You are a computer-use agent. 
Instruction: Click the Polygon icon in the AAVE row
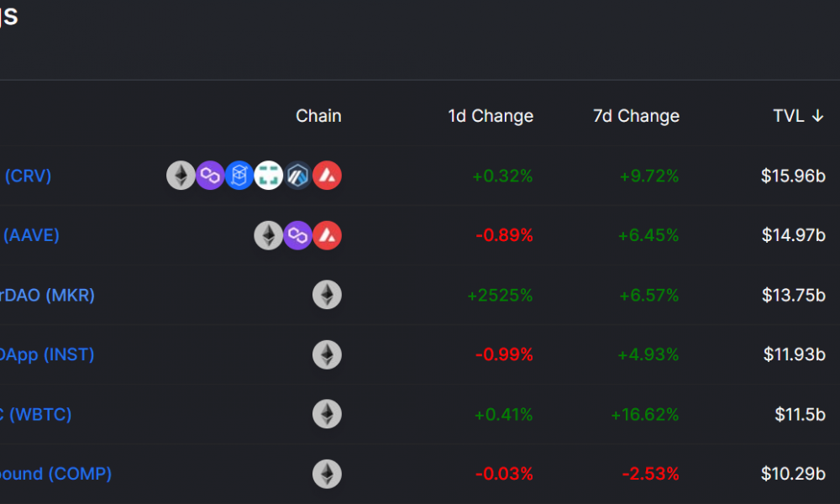(298, 235)
